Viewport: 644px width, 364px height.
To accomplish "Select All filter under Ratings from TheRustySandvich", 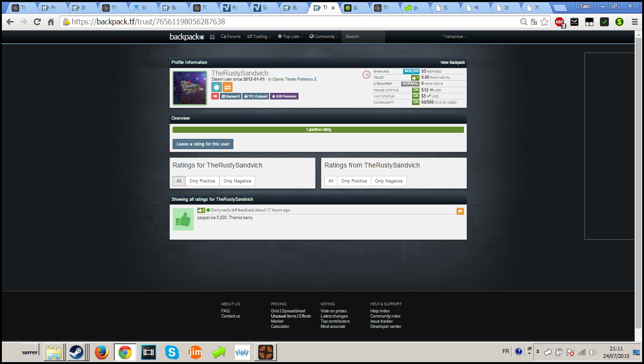I will pos(330,181).
